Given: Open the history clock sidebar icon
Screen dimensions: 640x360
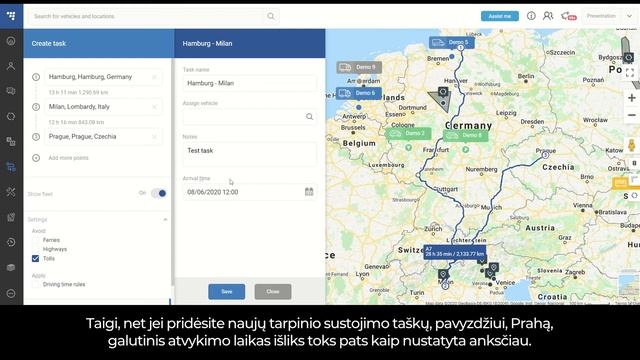Looking at the screenshot, I should click(11, 242).
